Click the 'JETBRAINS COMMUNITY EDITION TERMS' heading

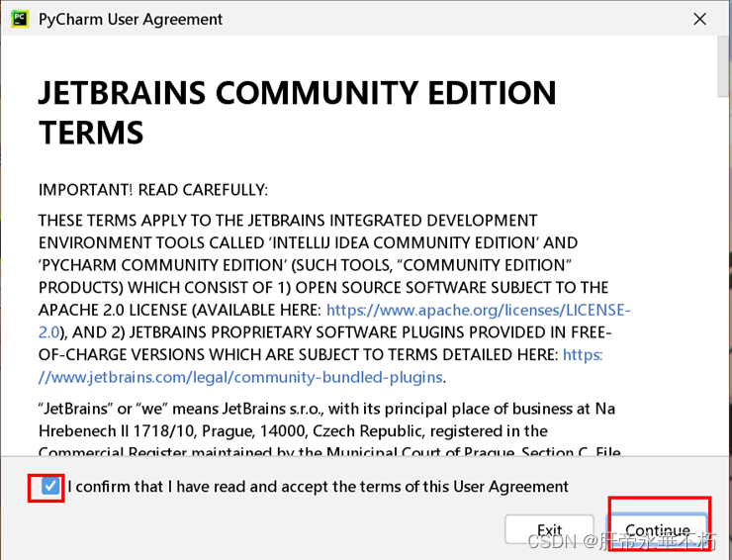point(297,112)
